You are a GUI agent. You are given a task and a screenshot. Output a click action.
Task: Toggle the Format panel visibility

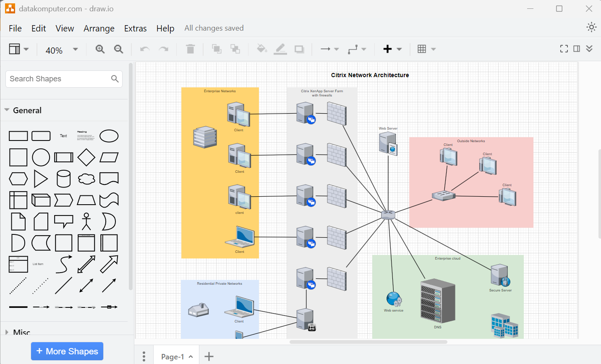(x=577, y=48)
